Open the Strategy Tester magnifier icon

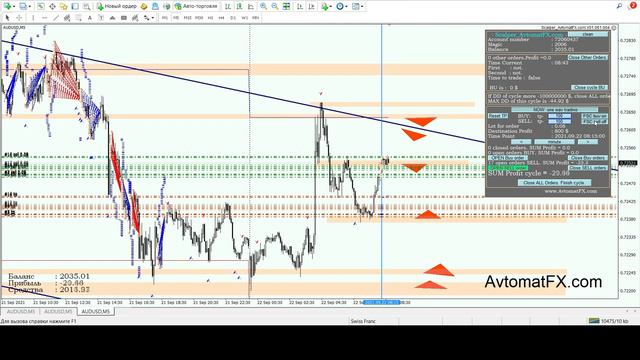click(x=87, y=6)
